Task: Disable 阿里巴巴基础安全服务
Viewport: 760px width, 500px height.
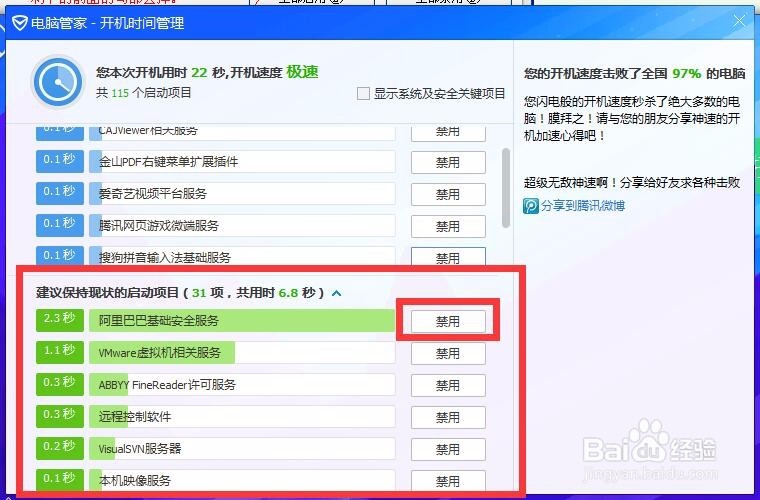Action: (x=448, y=321)
